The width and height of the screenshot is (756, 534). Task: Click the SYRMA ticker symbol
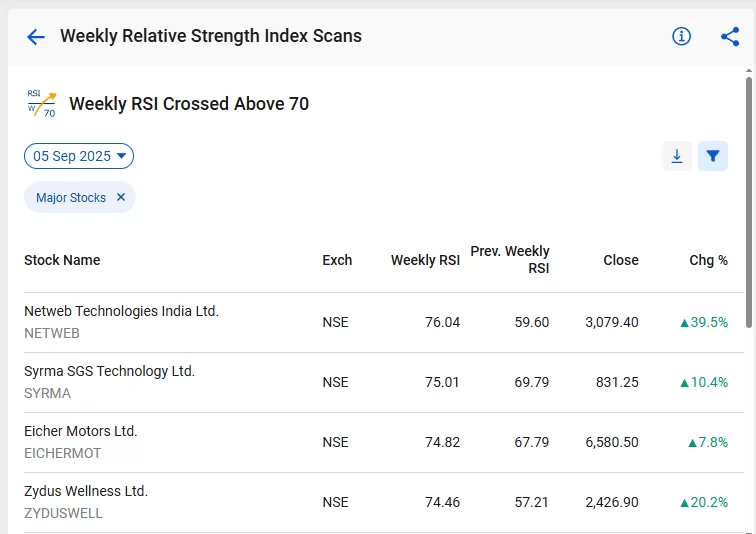point(47,393)
